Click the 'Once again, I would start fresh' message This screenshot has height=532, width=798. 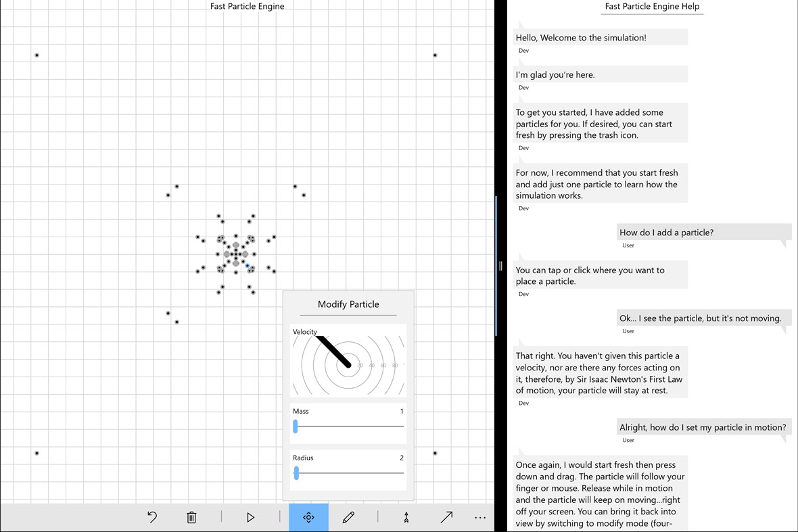(601, 493)
